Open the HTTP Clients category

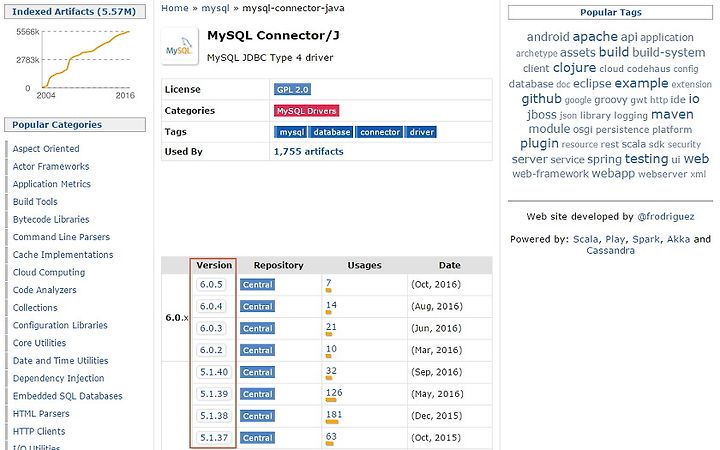39,432
